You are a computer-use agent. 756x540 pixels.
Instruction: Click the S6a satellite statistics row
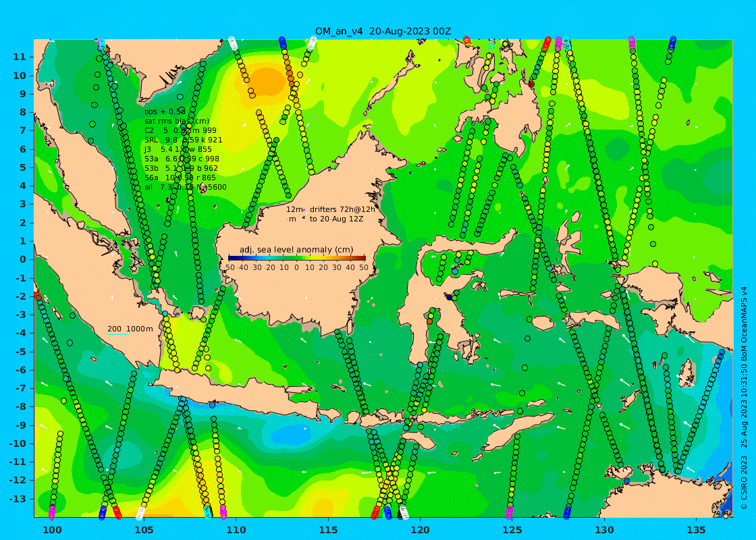tap(180, 178)
